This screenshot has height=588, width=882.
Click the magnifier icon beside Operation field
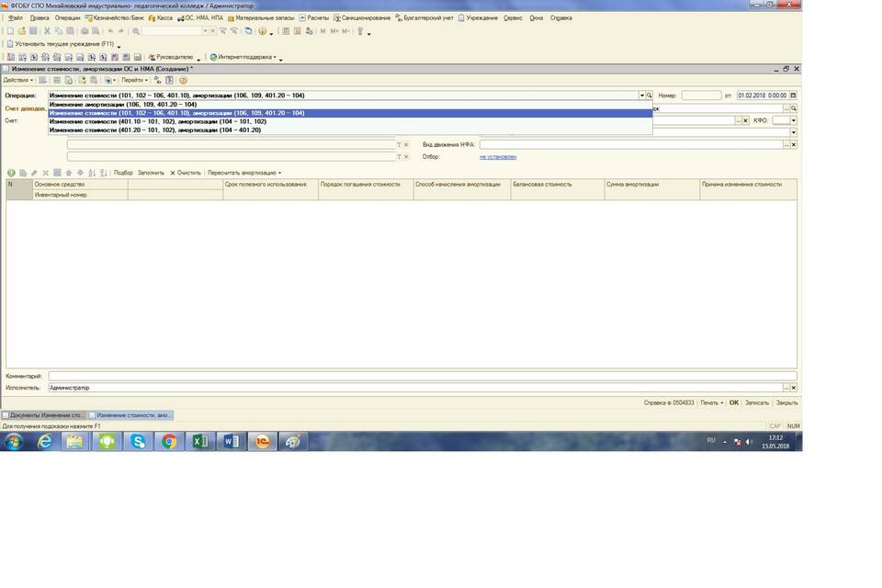click(649, 96)
